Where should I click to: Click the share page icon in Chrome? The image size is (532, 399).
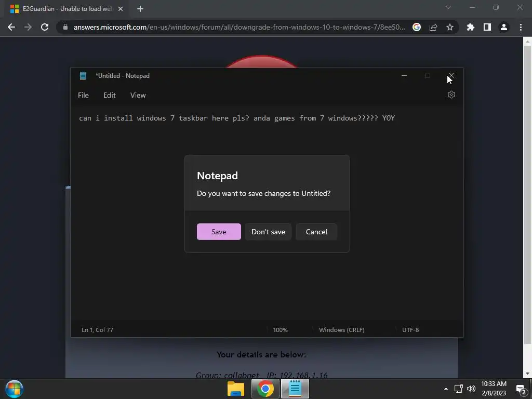tap(433, 27)
